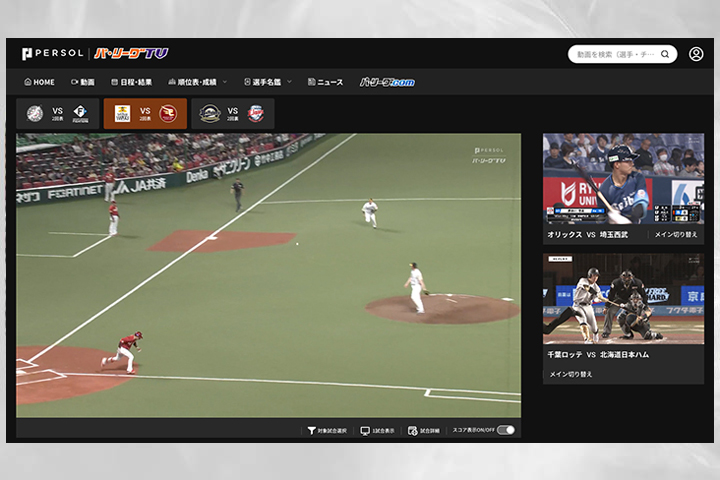This screenshot has width=720, height=480.
Task: Click the 1試合表示 monitor icon
Action: click(x=365, y=430)
